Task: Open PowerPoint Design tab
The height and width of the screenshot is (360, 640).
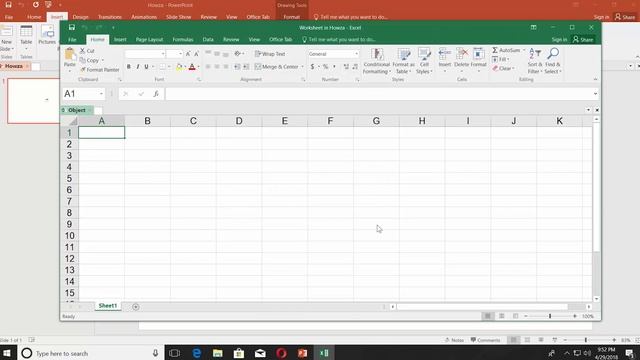Action: point(80,17)
